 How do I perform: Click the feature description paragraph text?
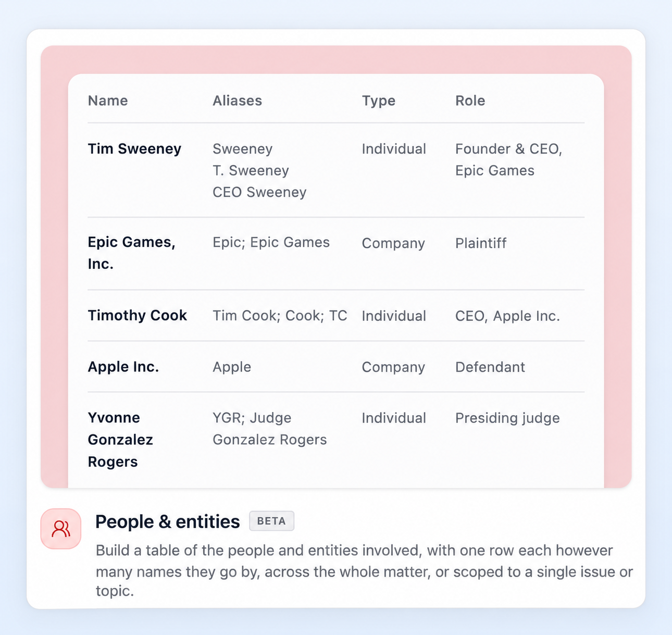364,571
